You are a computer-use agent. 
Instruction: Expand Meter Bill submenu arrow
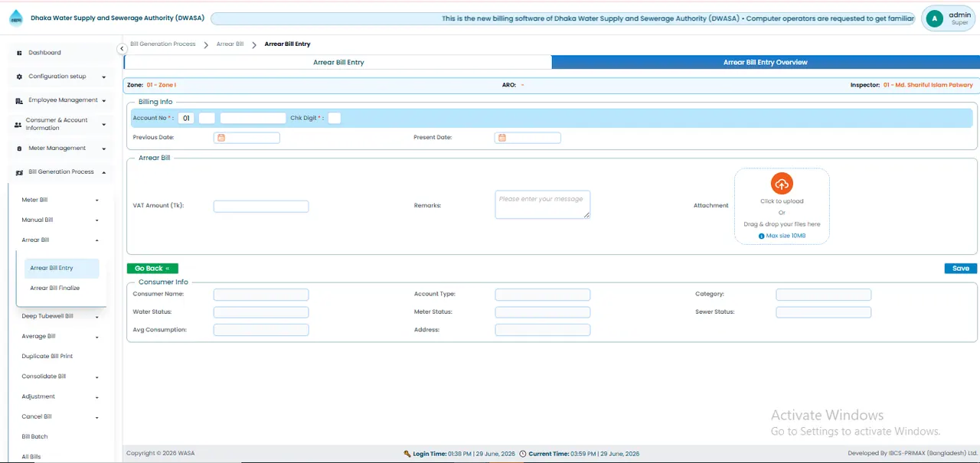pyautogui.click(x=96, y=201)
